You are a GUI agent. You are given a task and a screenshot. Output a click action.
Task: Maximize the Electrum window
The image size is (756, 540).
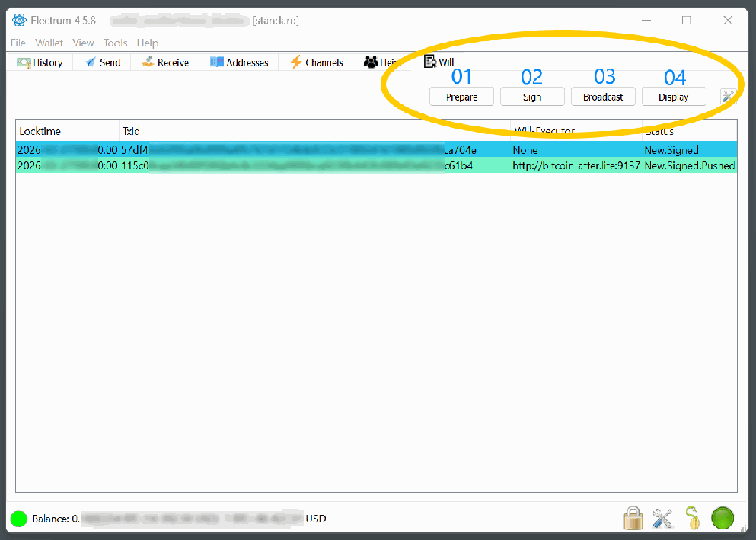687,21
